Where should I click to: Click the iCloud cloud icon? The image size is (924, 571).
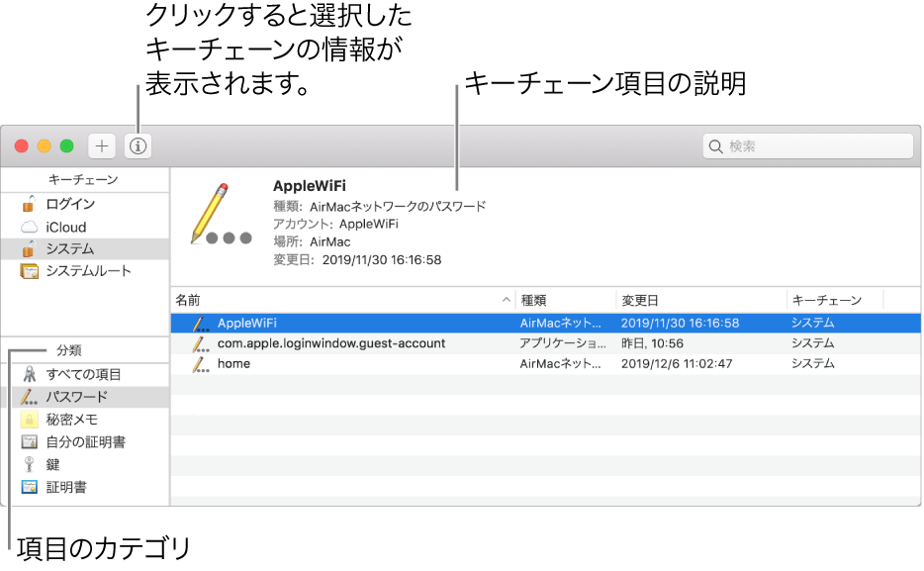(x=30, y=227)
